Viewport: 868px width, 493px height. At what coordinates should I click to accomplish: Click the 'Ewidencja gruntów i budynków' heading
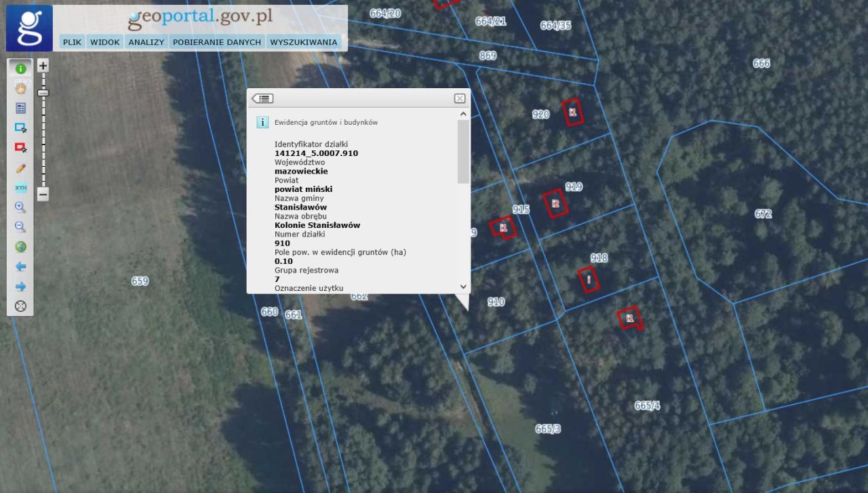point(326,123)
